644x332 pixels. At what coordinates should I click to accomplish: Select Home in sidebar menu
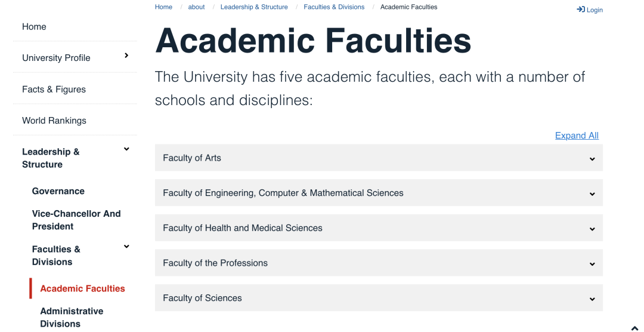(x=34, y=27)
